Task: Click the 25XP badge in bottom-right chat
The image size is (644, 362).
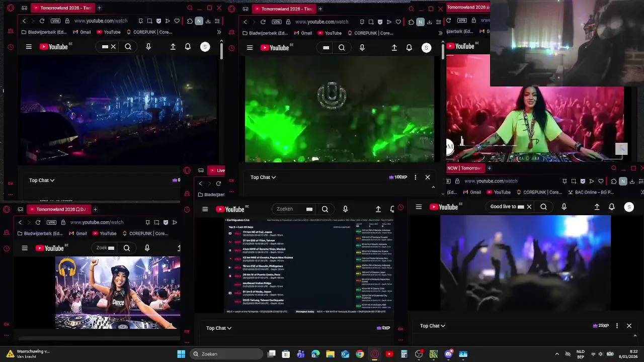Action: click(601, 326)
